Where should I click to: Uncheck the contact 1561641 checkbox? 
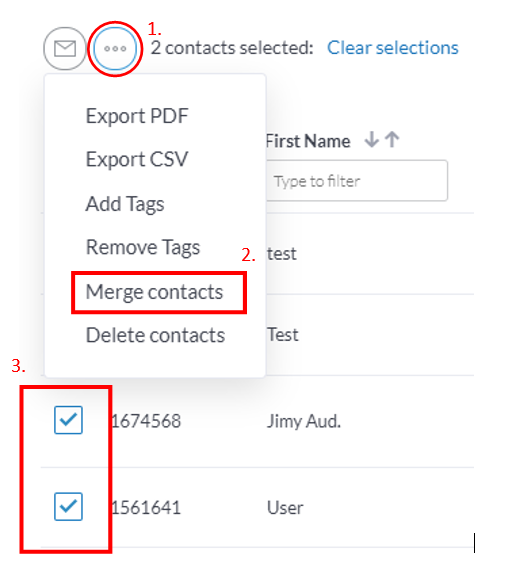click(68, 506)
